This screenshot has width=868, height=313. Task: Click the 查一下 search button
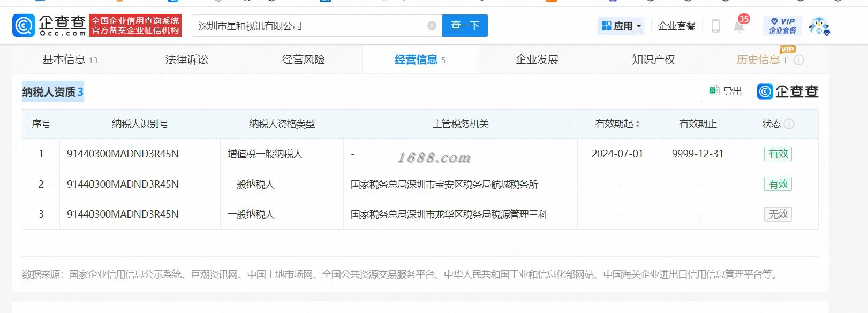click(465, 26)
